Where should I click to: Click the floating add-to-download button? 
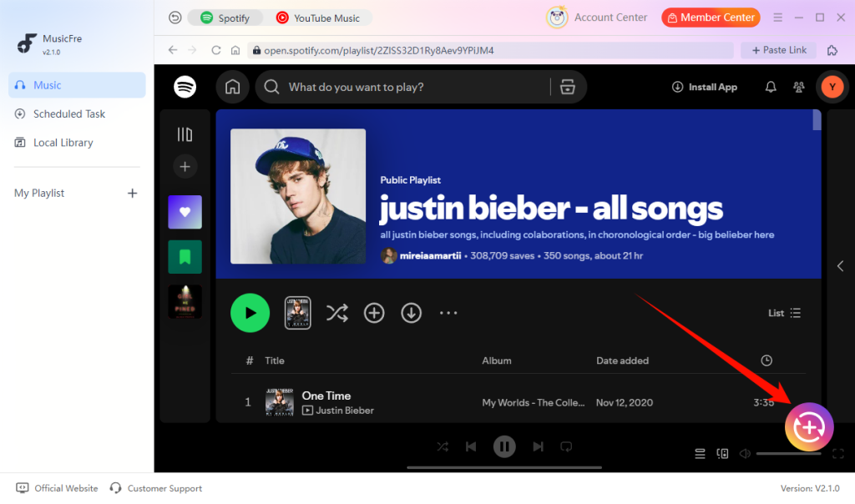click(x=809, y=426)
